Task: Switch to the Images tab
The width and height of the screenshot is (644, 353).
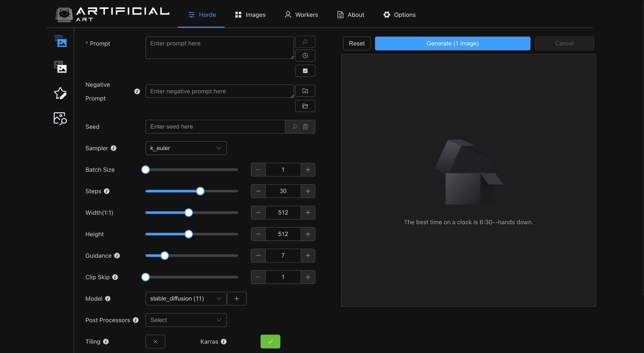Action: pyautogui.click(x=250, y=15)
